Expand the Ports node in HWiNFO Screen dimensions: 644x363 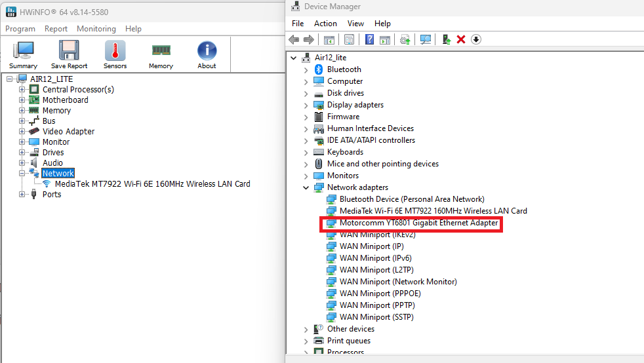(x=22, y=195)
